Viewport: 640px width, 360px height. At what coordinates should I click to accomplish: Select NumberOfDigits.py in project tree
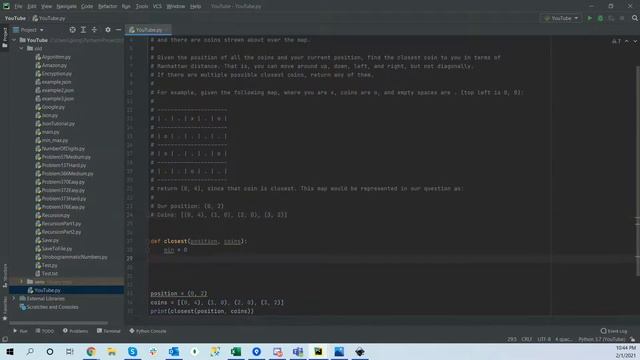tap(60, 149)
